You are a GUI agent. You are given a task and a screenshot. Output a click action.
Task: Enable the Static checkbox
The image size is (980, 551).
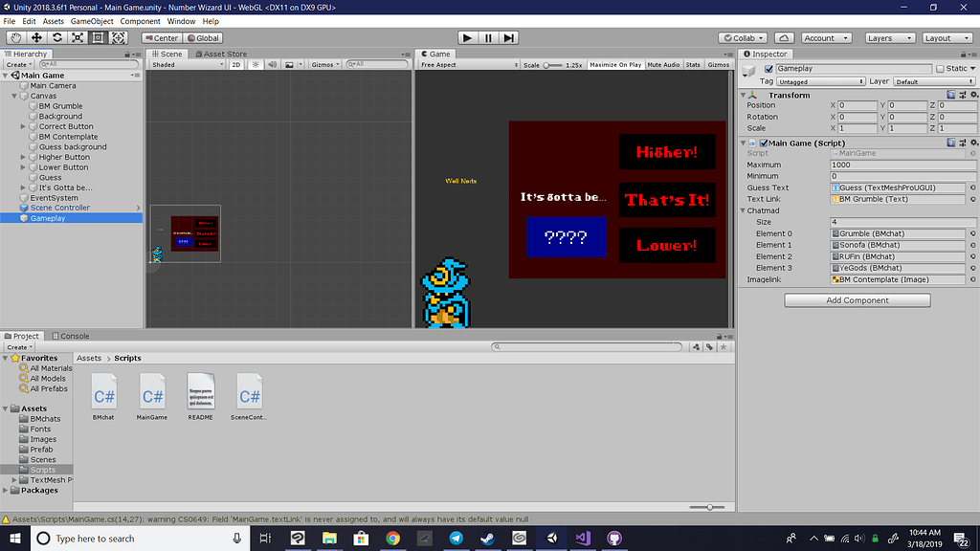click(x=940, y=69)
